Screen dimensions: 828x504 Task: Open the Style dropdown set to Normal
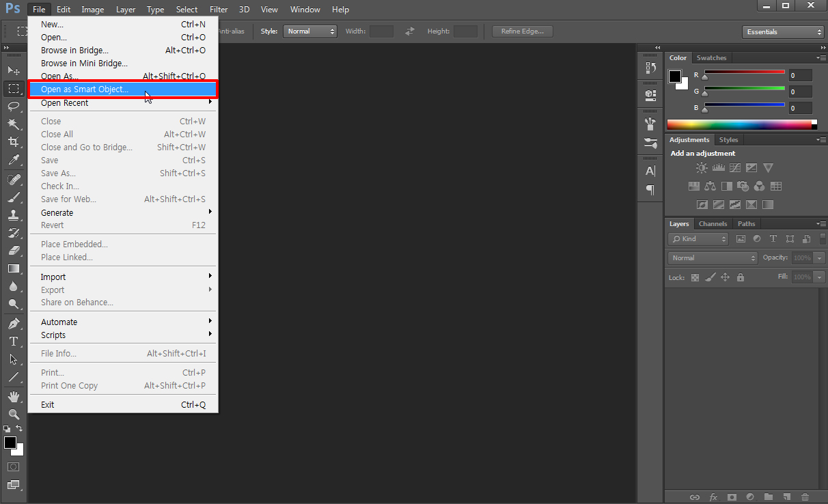point(311,31)
